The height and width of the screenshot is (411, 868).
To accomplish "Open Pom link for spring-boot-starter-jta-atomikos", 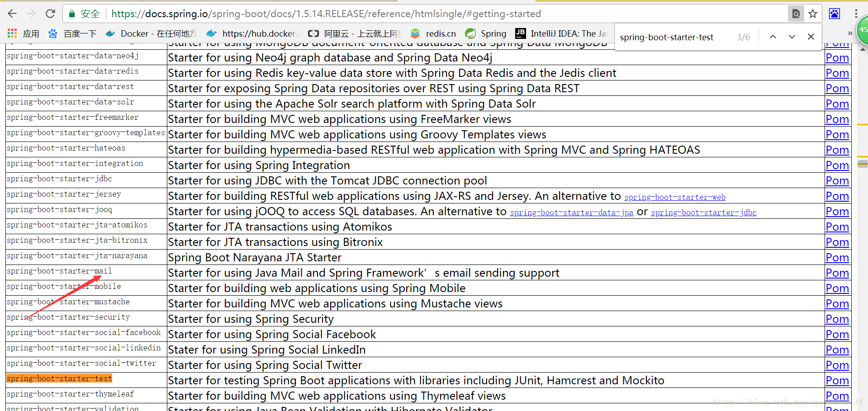I will [837, 227].
